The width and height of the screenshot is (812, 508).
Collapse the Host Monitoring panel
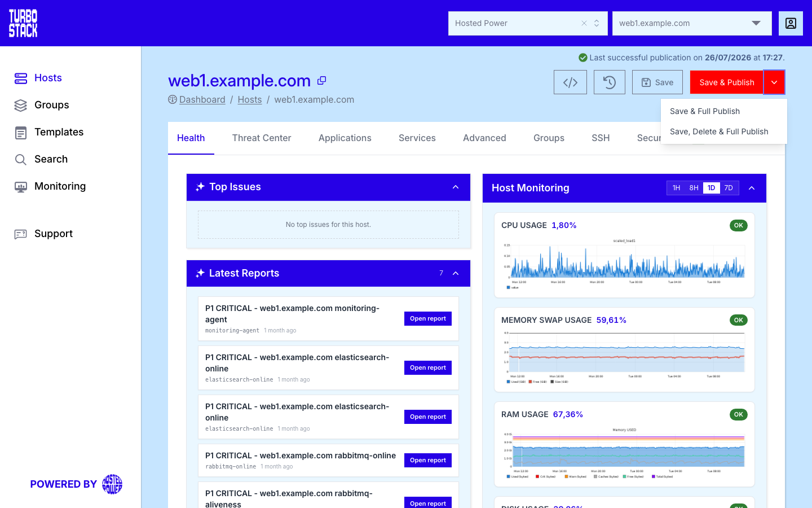pos(752,188)
